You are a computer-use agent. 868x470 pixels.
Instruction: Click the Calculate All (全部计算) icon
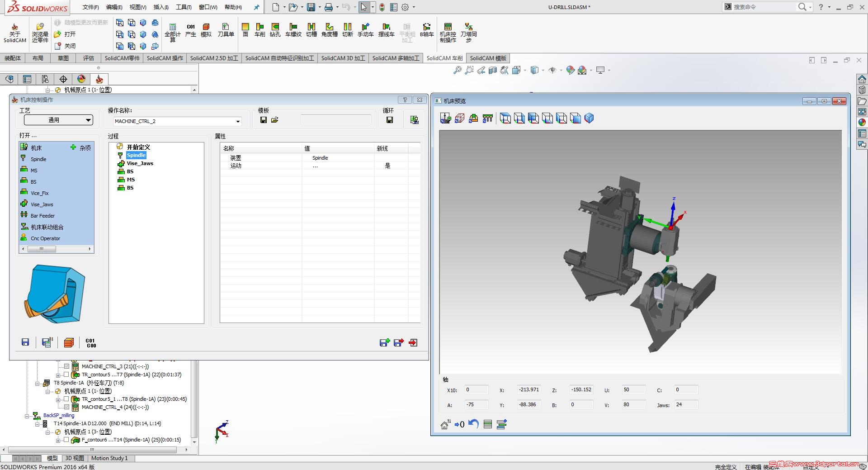click(172, 33)
